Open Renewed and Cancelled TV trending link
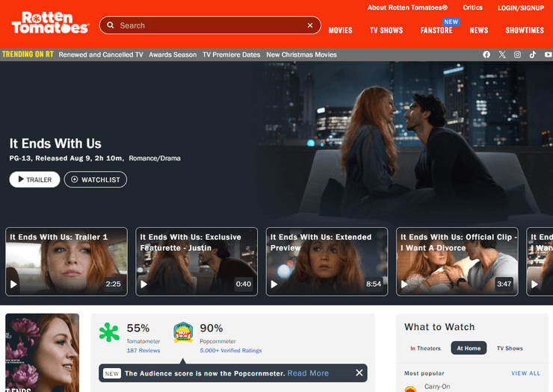The height and width of the screenshot is (392, 553). (101, 55)
